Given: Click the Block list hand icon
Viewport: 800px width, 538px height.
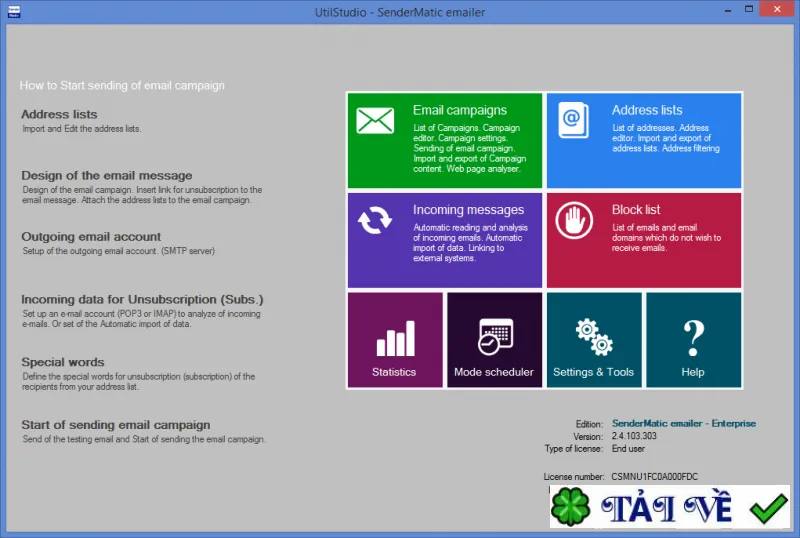Looking at the screenshot, I should (574, 221).
